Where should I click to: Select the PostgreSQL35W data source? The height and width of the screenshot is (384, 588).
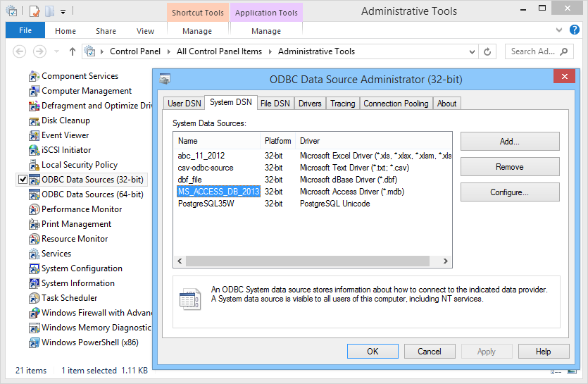206,204
